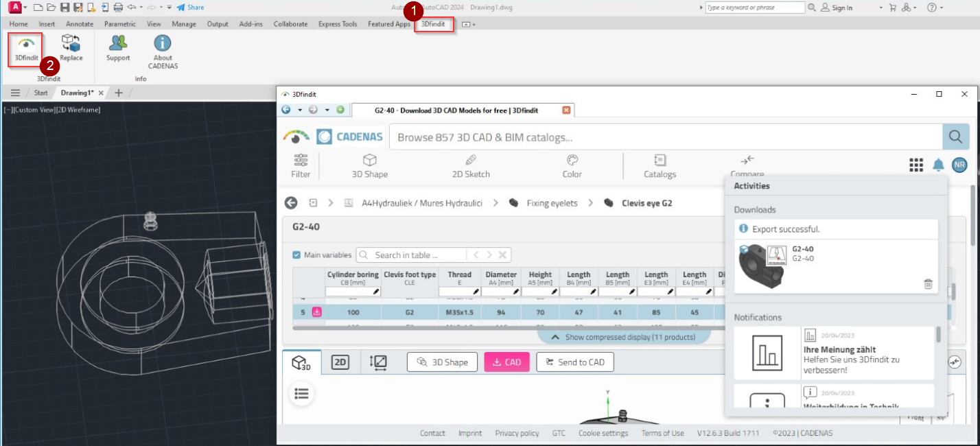Image resolution: width=980 pixels, height=446 pixels.
Task: Click the Browse 857 3D CAD catalogs search field
Action: [x=666, y=137]
